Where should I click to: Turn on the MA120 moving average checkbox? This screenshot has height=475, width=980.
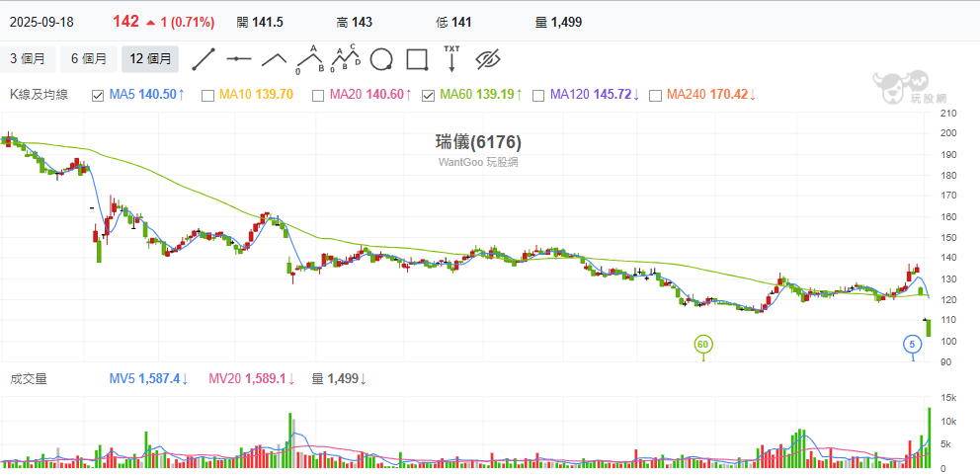pyautogui.click(x=538, y=96)
